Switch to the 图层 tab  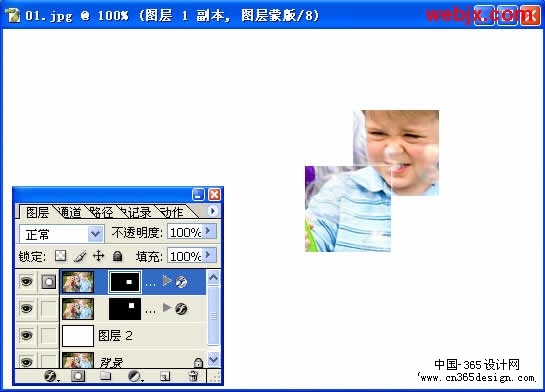(x=37, y=212)
